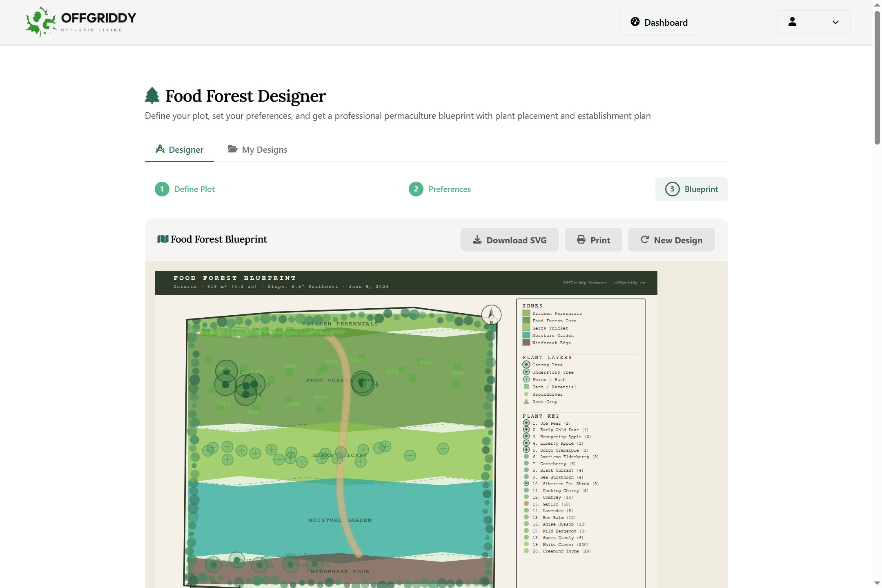The height and width of the screenshot is (588, 882).
Task: Click the printer icon
Action: [x=581, y=240]
